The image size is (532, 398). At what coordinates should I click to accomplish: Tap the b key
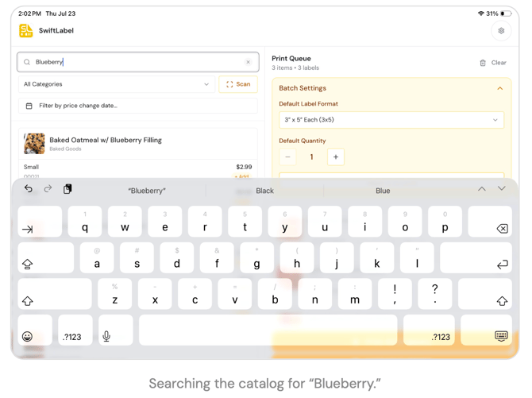[x=275, y=294]
